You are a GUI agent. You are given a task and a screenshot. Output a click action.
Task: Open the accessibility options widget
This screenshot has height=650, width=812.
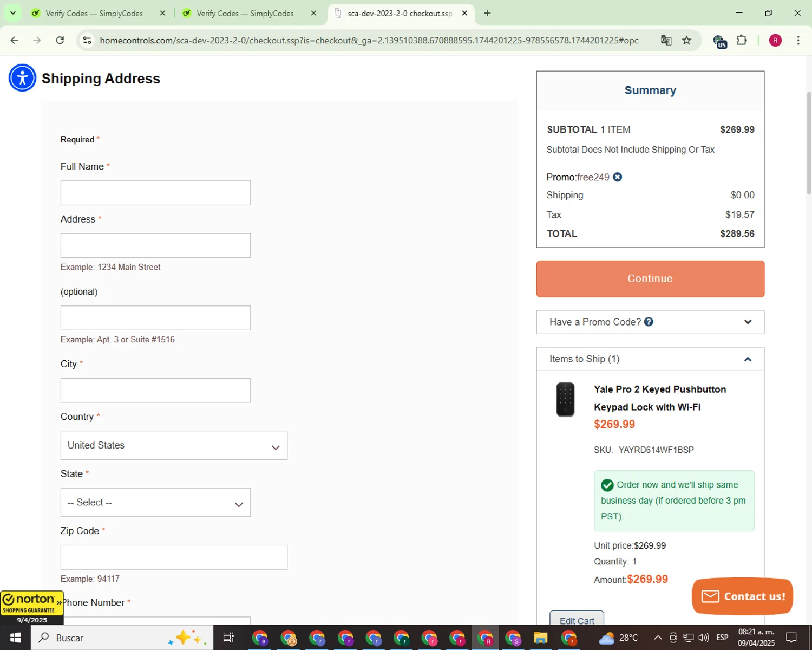coord(22,78)
